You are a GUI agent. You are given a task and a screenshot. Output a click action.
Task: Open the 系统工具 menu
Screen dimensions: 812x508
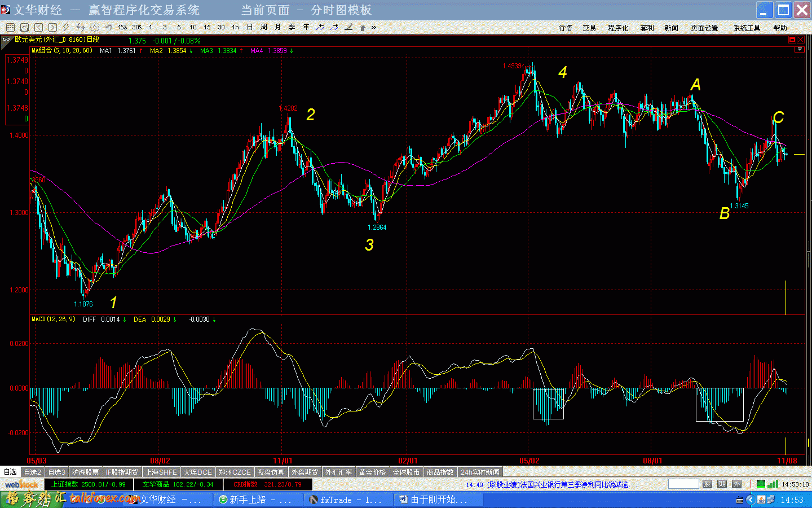tap(747, 28)
